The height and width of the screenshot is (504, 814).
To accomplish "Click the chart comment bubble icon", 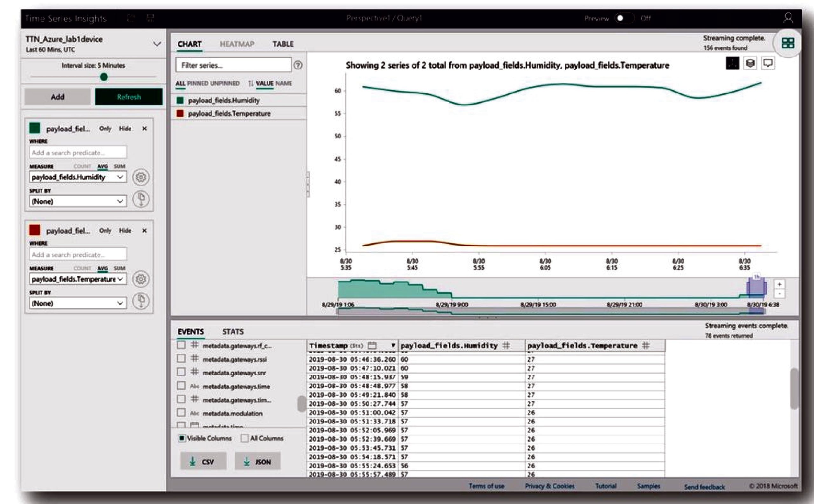I will point(768,63).
